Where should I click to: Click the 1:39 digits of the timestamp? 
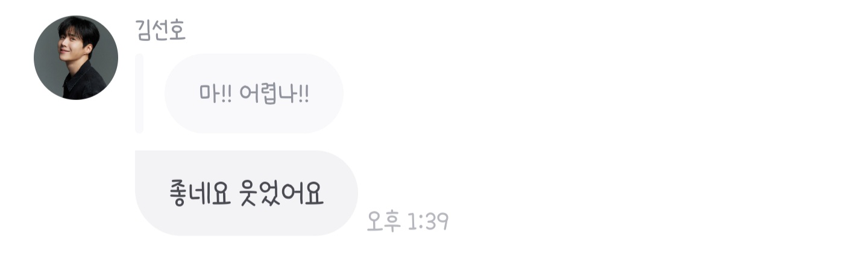tap(428, 222)
